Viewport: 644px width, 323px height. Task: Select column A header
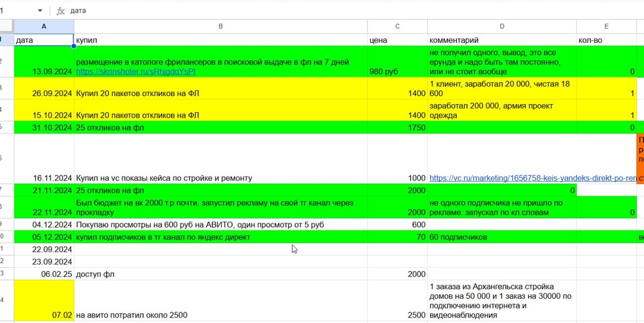coord(44,26)
